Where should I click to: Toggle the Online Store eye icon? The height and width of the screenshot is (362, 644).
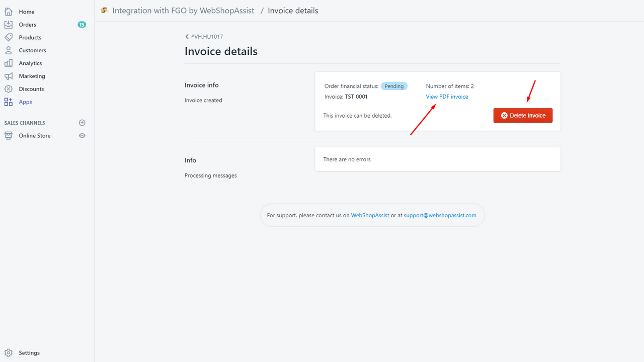pos(82,136)
